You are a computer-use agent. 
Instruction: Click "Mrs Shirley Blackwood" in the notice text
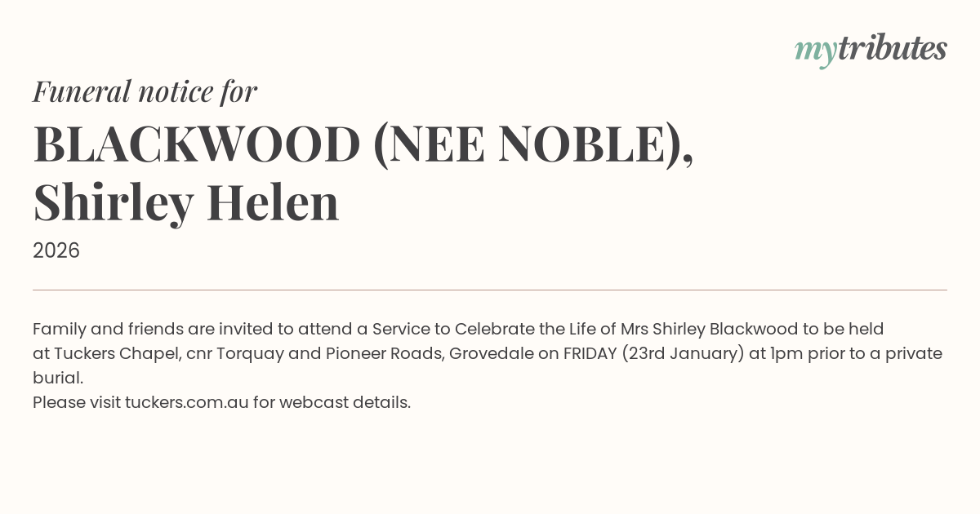[x=708, y=329]
